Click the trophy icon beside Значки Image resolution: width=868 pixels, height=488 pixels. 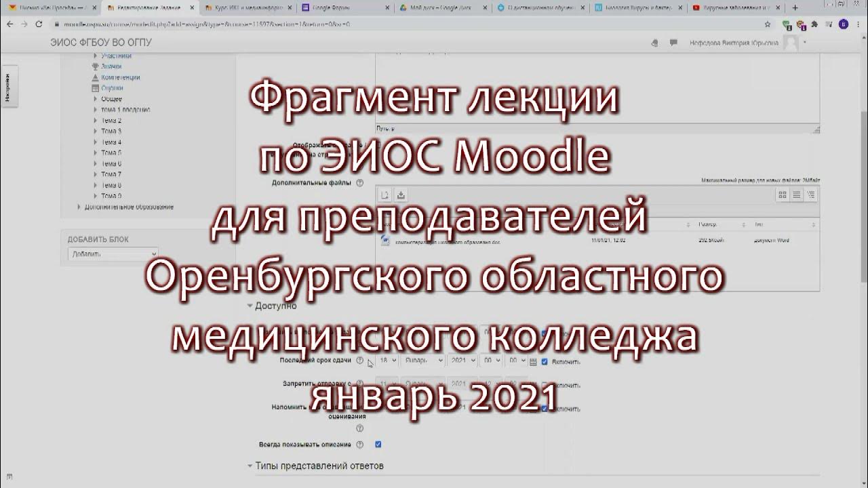pyautogui.click(x=96, y=66)
